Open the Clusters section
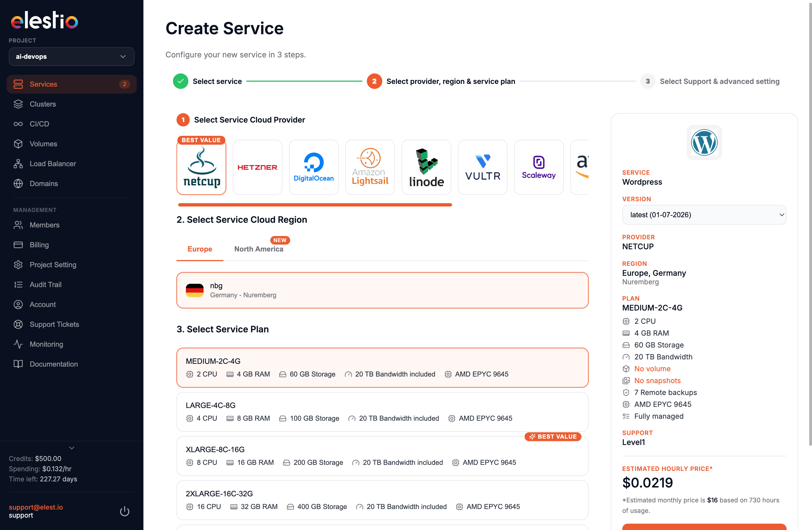 coord(71,104)
